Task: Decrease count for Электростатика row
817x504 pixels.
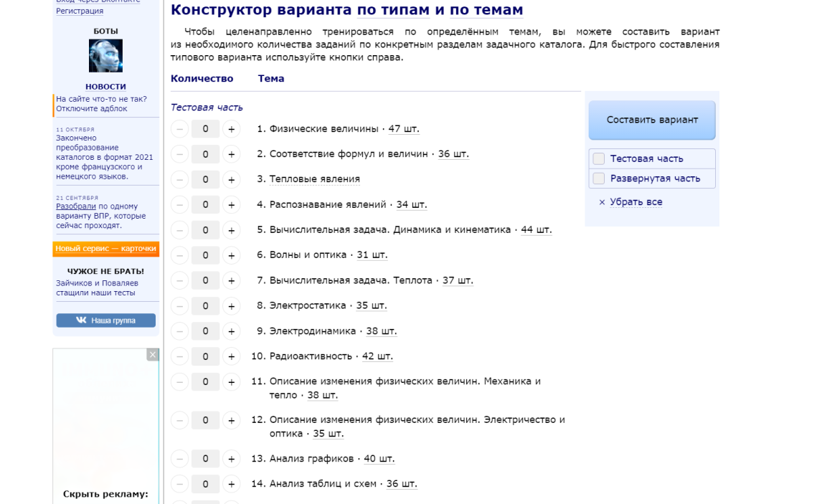Action: coord(180,306)
